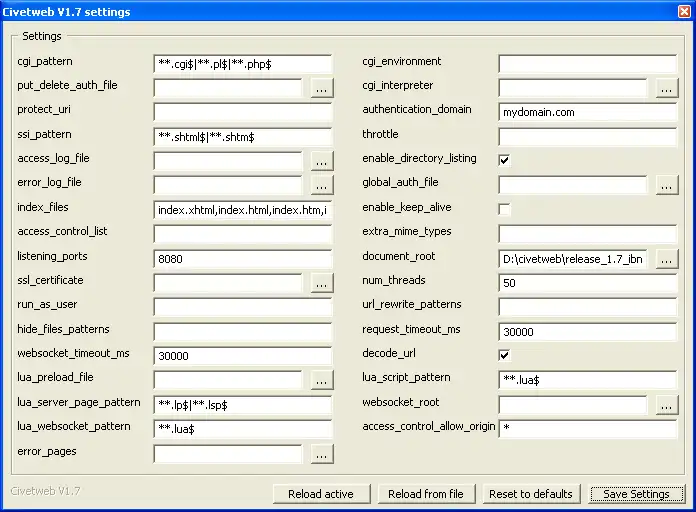This screenshot has width=696, height=512.
Task: Click into the protect_uri field
Action: click(243, 112)
